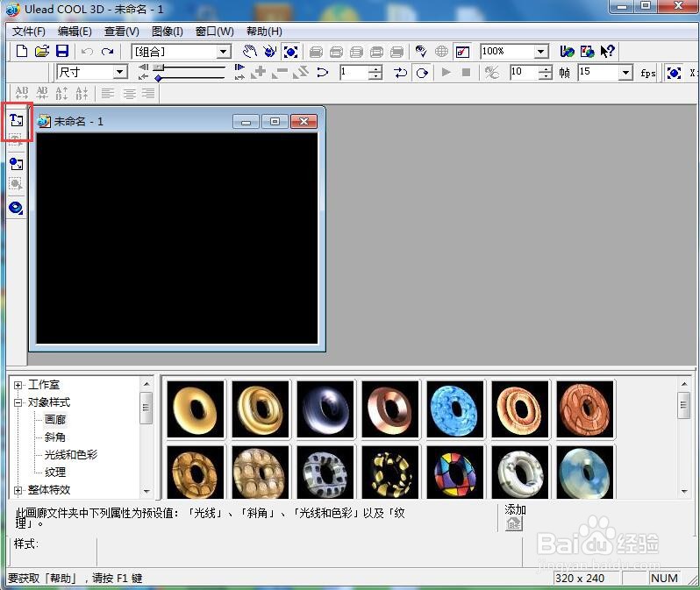The width and height of the screenshot is (700, 590).
Task: Increase the total frames stepper value
Action: (x=546, y=68)
